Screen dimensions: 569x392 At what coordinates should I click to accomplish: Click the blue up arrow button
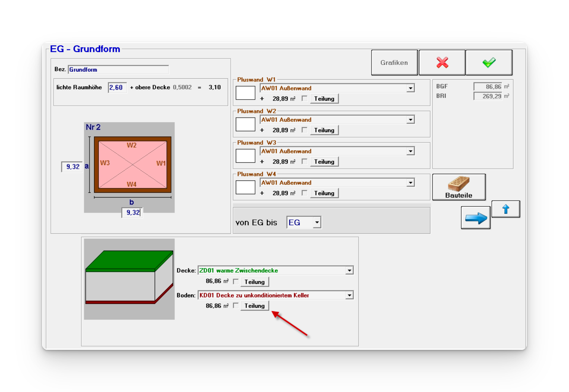point(505,209)
